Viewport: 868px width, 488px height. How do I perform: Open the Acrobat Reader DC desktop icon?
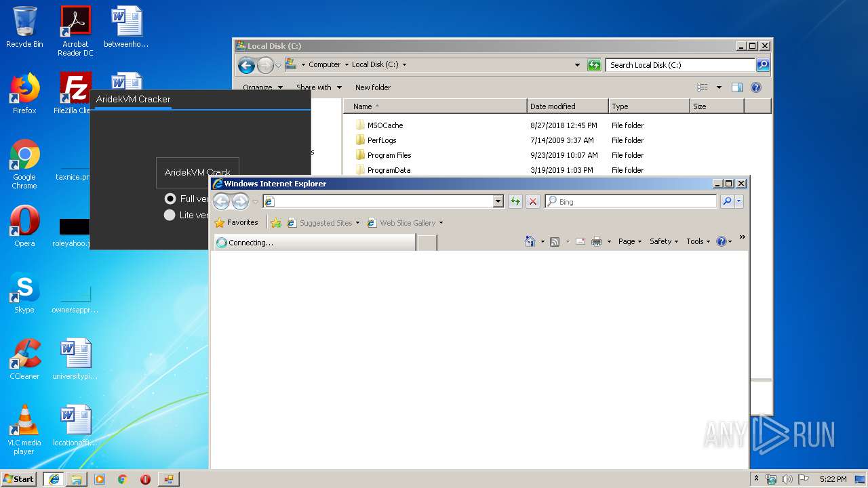pyautogui.click(x=75, y=31)
